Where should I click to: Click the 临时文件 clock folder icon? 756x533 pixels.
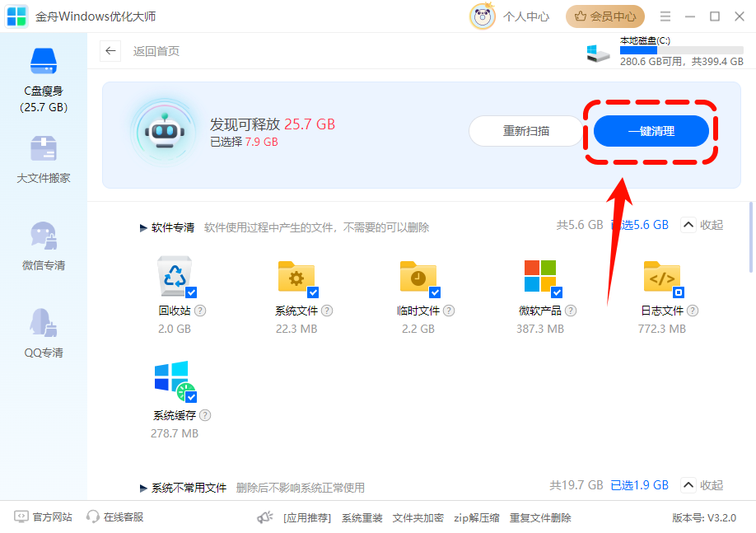coord(418,277)
